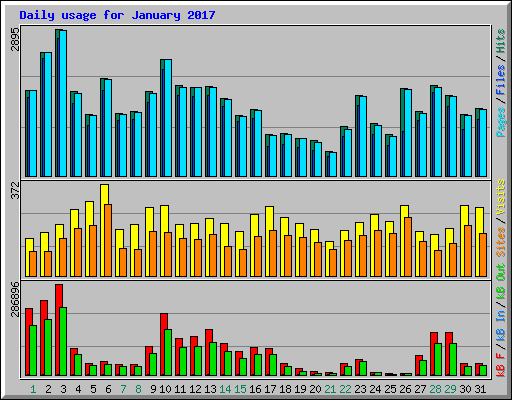The height and width of the screenshot is (400, 512).
Task: Click the "Daily usage for January 2017" title
Action: (x=117, y=15)
